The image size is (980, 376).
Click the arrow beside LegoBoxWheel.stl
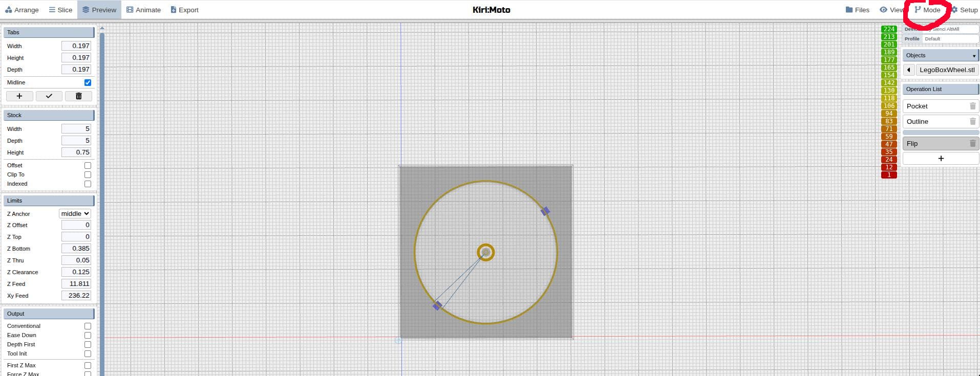[x=908, y=70]
